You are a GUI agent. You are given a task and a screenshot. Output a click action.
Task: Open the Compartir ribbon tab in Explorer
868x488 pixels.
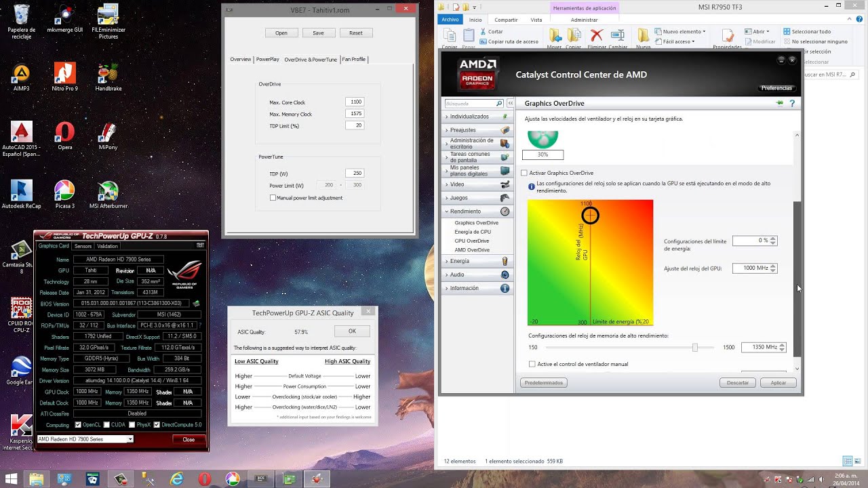pyautogui.click(x=506, y=20)
